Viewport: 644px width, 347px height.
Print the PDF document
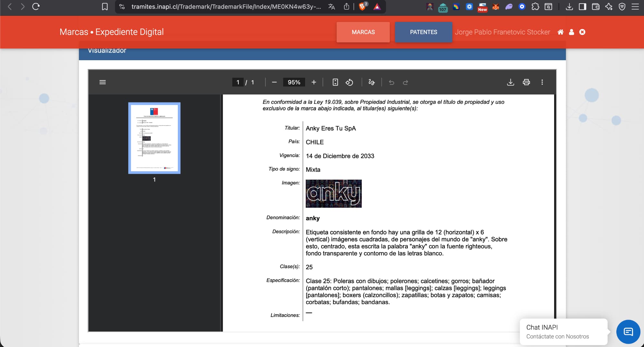click(x=526, y=82)
